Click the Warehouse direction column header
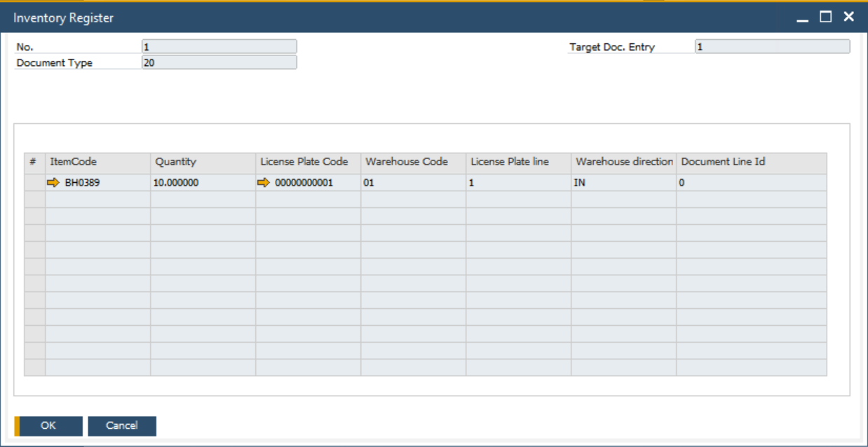The image size is (868, 447). (x=621, y=161)
